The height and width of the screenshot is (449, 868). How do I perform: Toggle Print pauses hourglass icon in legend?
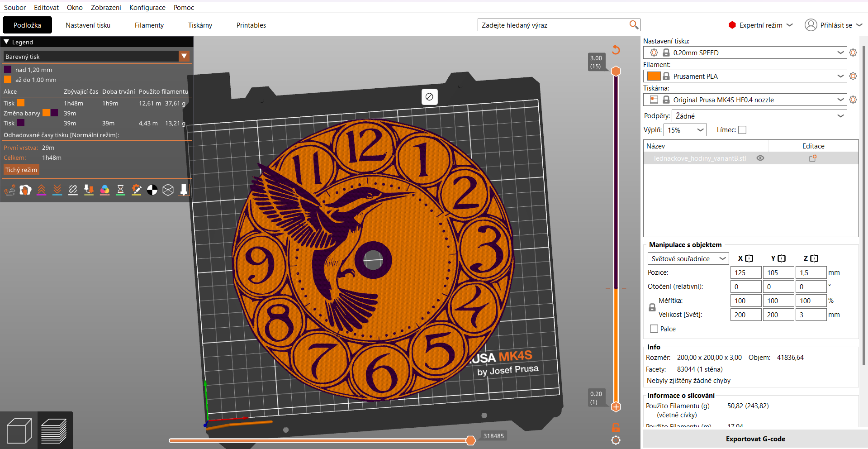[120, 190]
